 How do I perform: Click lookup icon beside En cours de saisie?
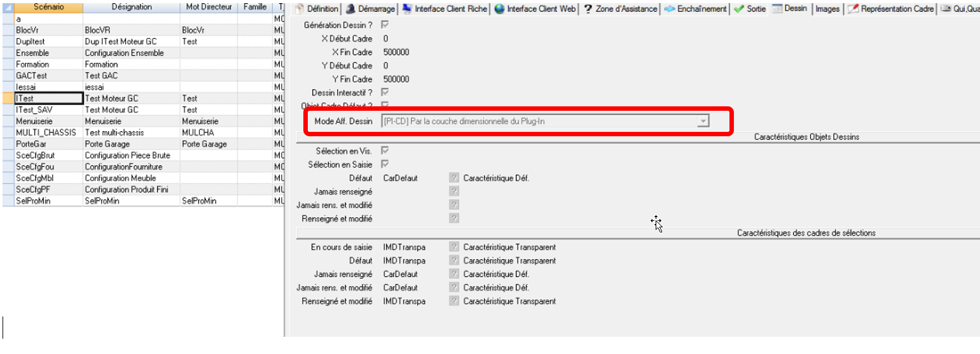coord(454,247)
